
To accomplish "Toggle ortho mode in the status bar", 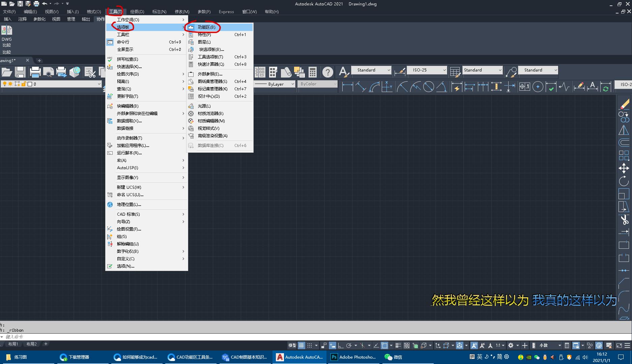I will click(341, 345).
